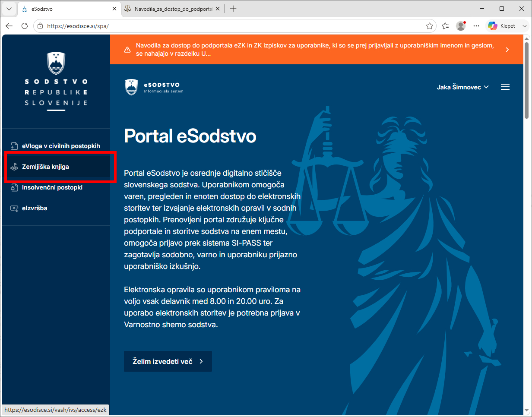Open the favorites list
The width and height of the screenshot is (532, 417).
tap(445, 26)
